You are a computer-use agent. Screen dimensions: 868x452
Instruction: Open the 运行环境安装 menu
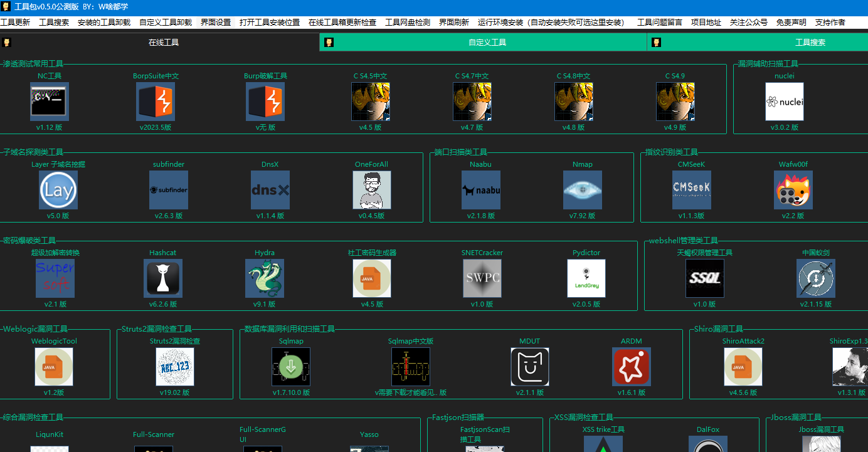[553, 22]
